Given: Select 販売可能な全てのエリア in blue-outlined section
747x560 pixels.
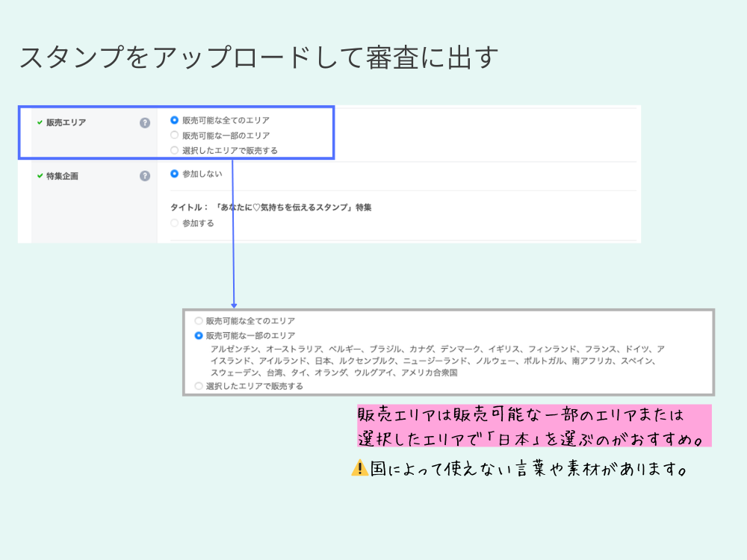Looking at the screenshot, I should pos(175,119).
